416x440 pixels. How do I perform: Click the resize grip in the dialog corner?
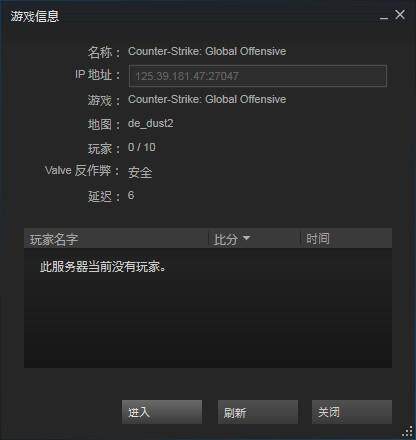tap(407, 431)
